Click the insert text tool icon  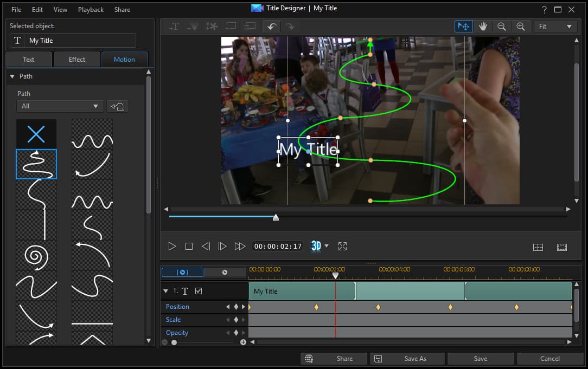pyautogui.click(x=174, y=26)
